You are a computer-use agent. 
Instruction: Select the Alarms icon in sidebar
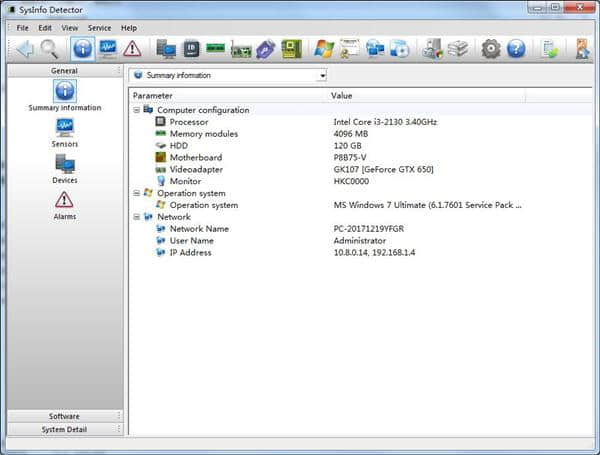pos(64,200)
